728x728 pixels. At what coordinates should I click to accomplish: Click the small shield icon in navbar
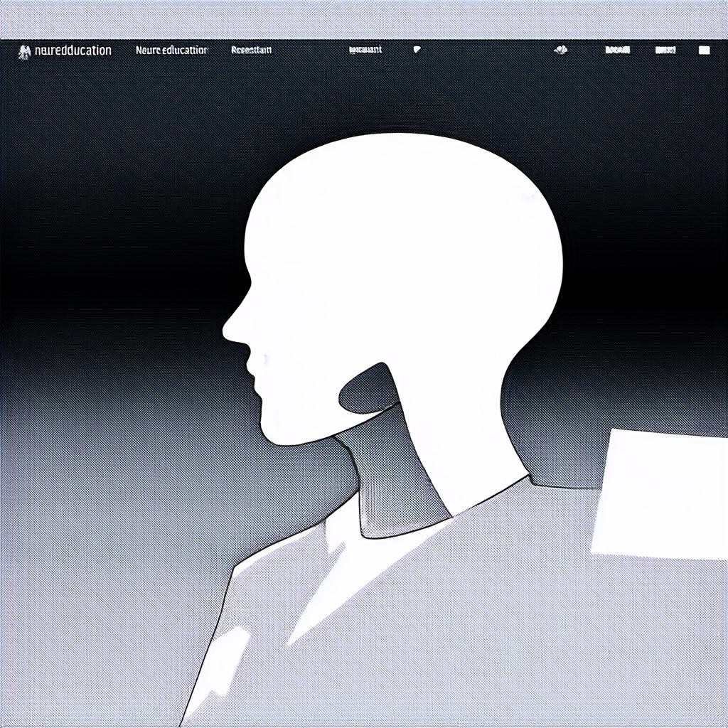pos(417,50)
